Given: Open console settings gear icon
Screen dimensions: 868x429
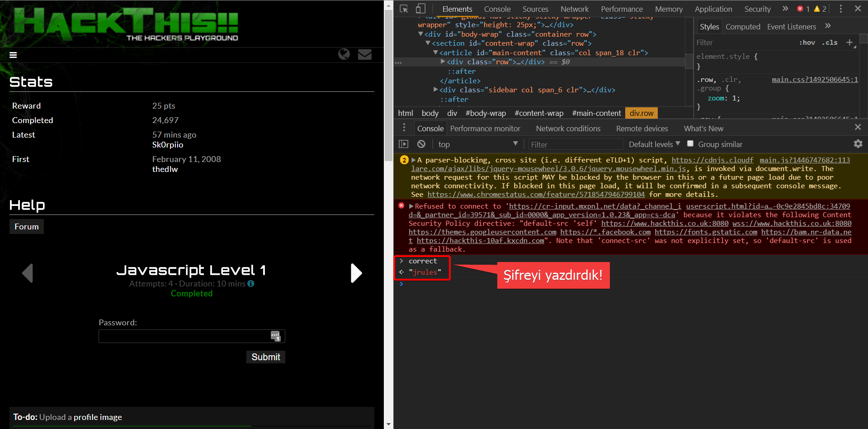Looking at the screenshot, I should coord(858,144).
